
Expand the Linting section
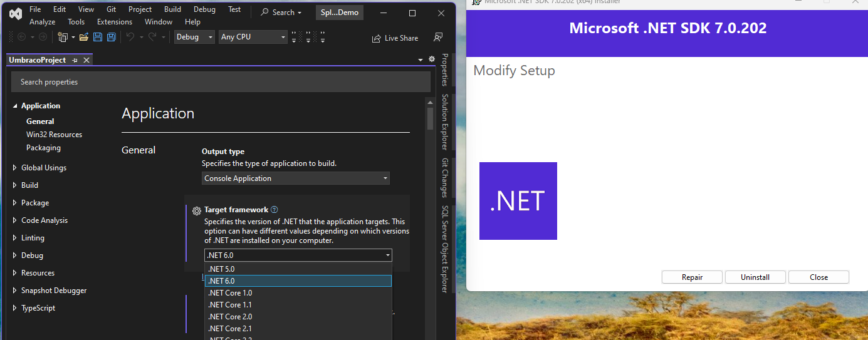(x=15, y=238)
